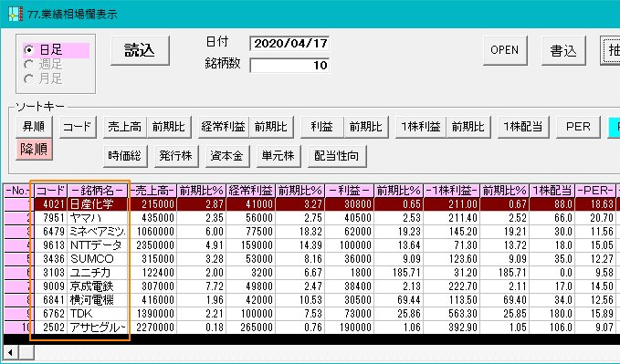Click PER value 20.70
This screenshot has width=620, height=364.
(595, 218)
